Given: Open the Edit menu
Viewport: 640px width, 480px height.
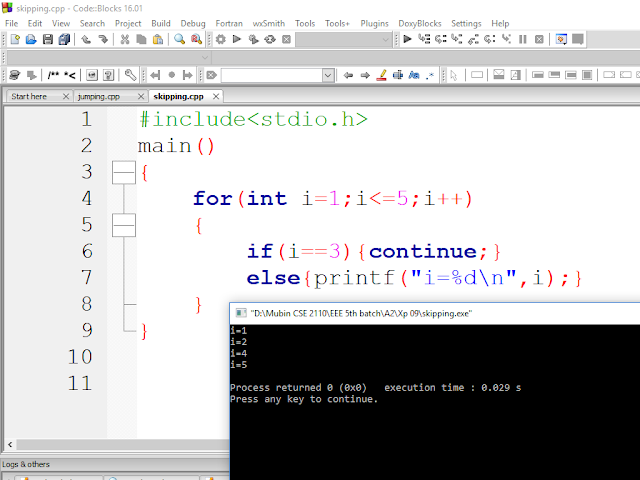Looking at the screenshot, I should (35, 23).
